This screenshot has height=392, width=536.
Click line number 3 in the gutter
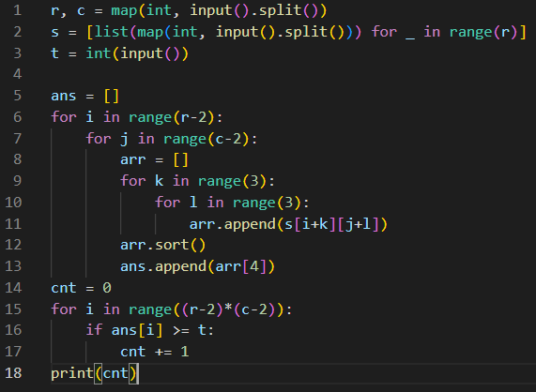coord(18,53)
